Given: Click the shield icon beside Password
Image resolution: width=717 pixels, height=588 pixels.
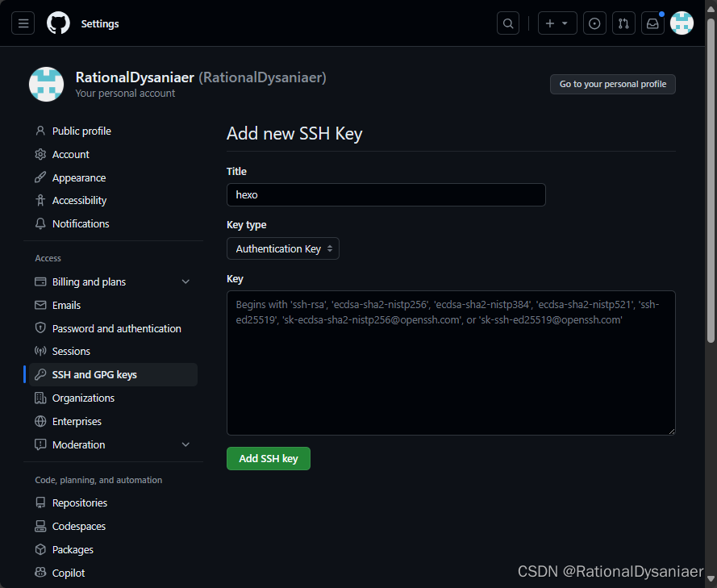Looking at the screenshot, I should click(40, 327).
